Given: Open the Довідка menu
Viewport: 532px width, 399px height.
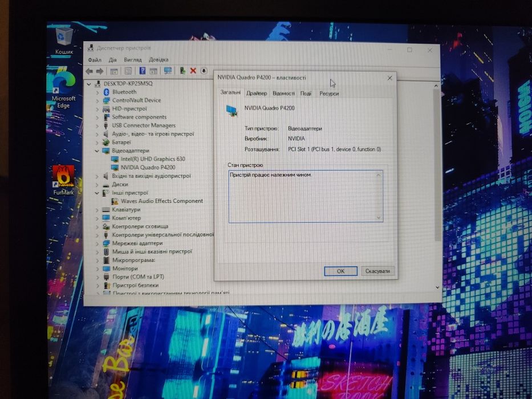Looking at the screenshot, I should pyautogui.click(x=159, y=60).
